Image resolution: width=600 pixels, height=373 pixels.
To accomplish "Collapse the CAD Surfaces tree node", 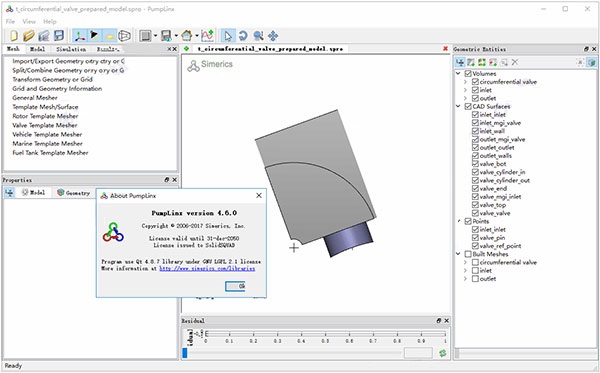I will 458,106.
